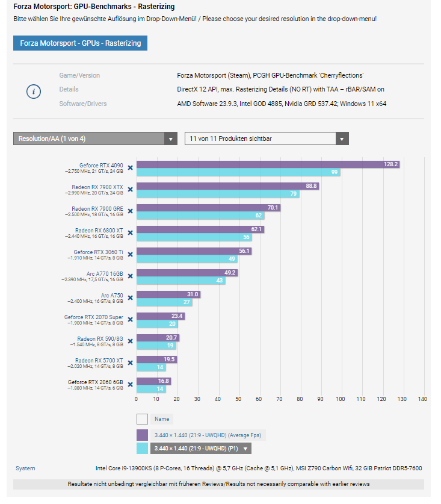The width and height of the screenshot is (441, 504).
Task: Click the UWQHD (Average Fps) legend label
Action: 208,435
